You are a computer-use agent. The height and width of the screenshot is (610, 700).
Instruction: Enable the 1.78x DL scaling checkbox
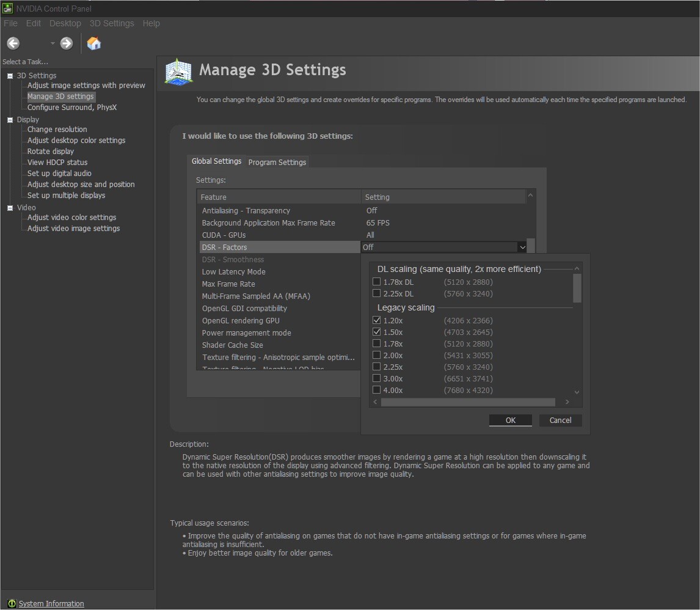(x=376, y=282)
